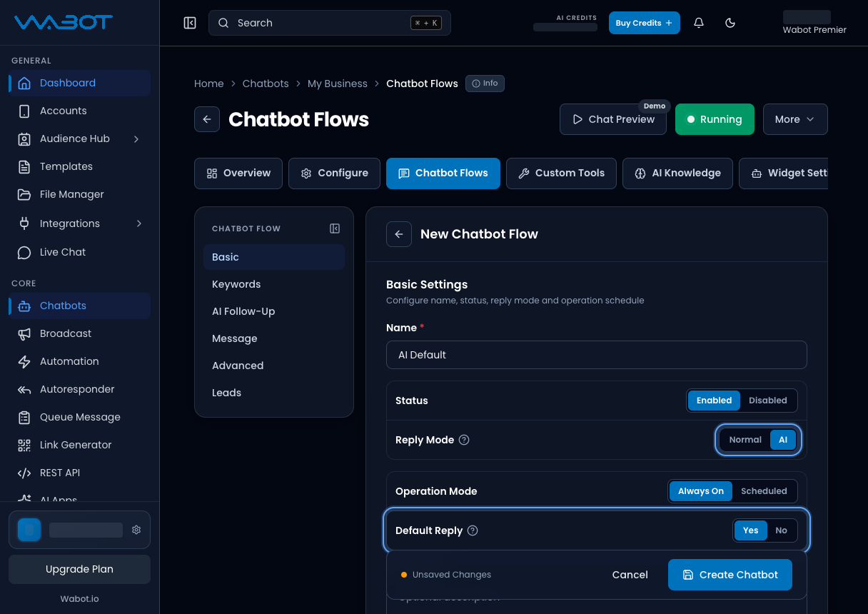
Task: Open REST API in sidebar
Action: click(x=79, y=473)
